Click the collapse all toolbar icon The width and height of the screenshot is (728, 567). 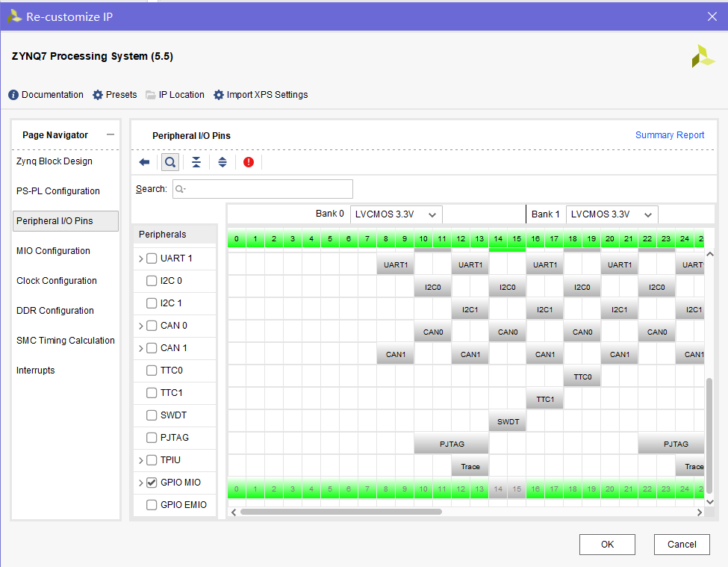pos(196,162)
